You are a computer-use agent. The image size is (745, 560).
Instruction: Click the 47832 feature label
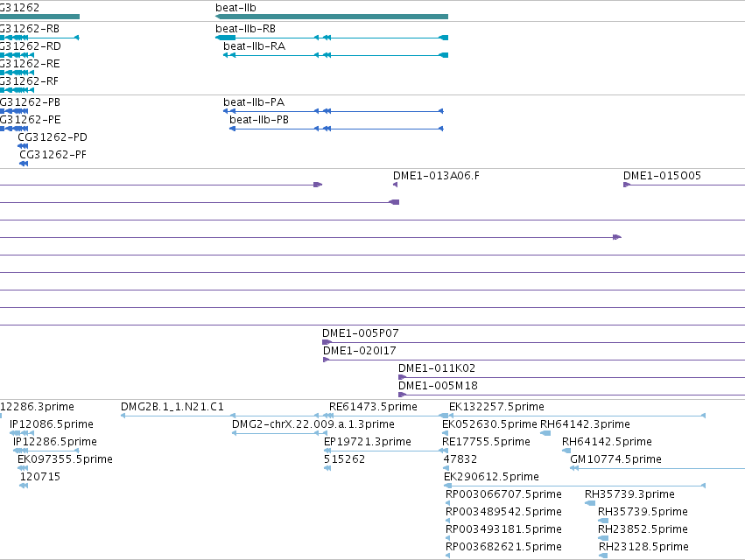click(460, 459)
